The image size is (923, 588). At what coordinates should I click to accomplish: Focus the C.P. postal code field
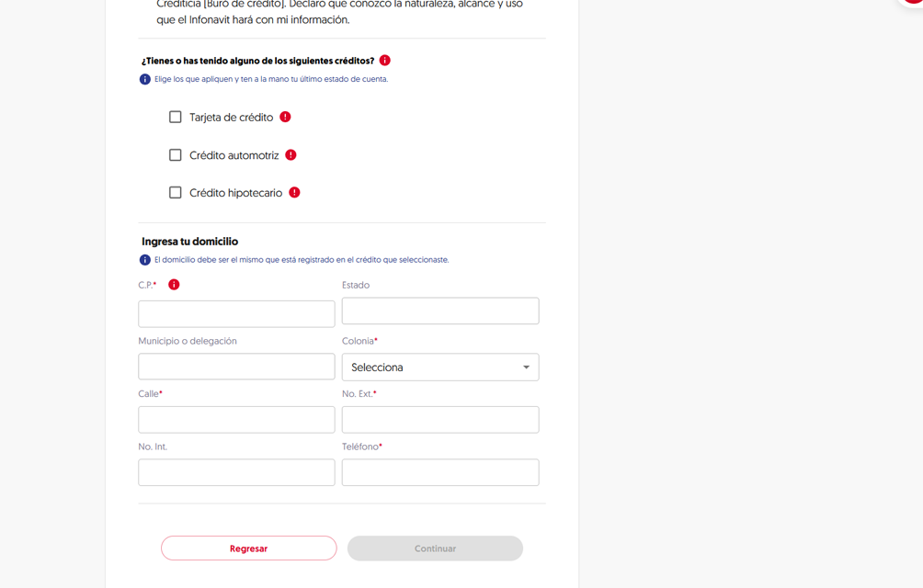[236, 313]
